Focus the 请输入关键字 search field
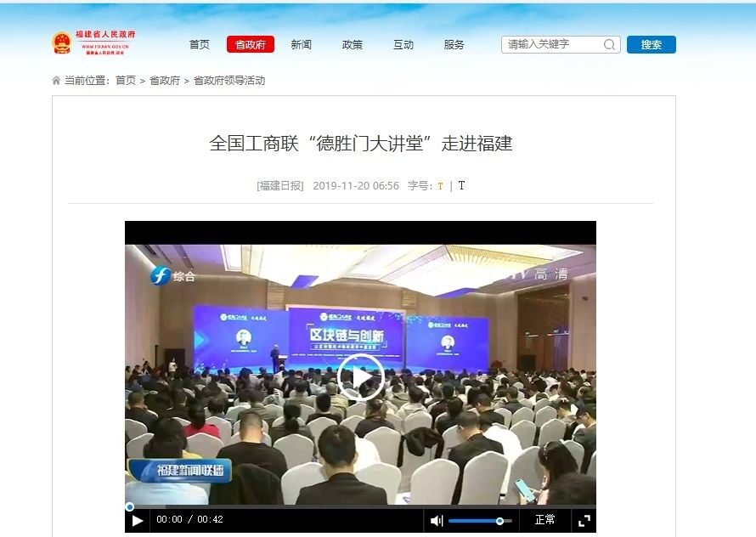 [552, 44]
